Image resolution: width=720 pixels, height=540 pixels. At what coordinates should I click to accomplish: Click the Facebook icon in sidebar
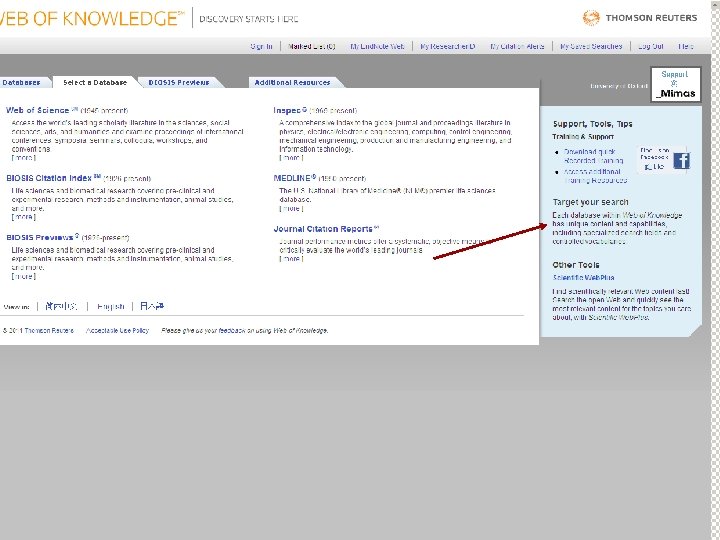[x=681, y=161]
